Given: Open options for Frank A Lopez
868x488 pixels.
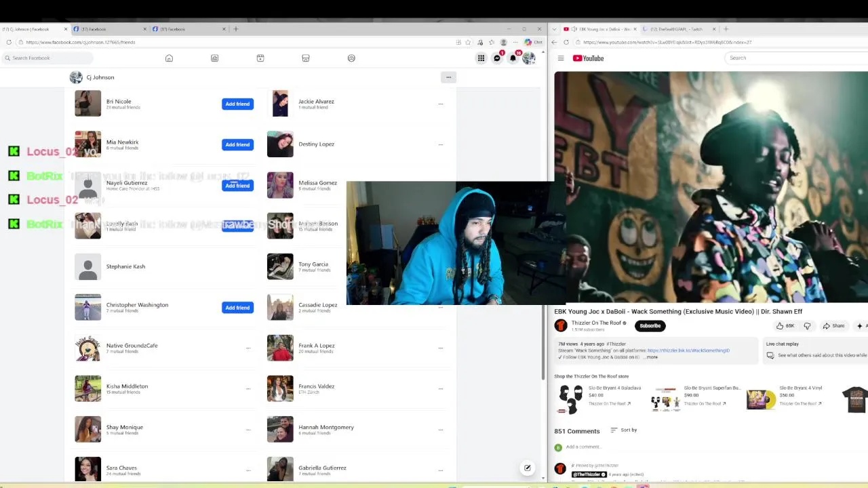Looking at the screenshot, I should (440, 348).
